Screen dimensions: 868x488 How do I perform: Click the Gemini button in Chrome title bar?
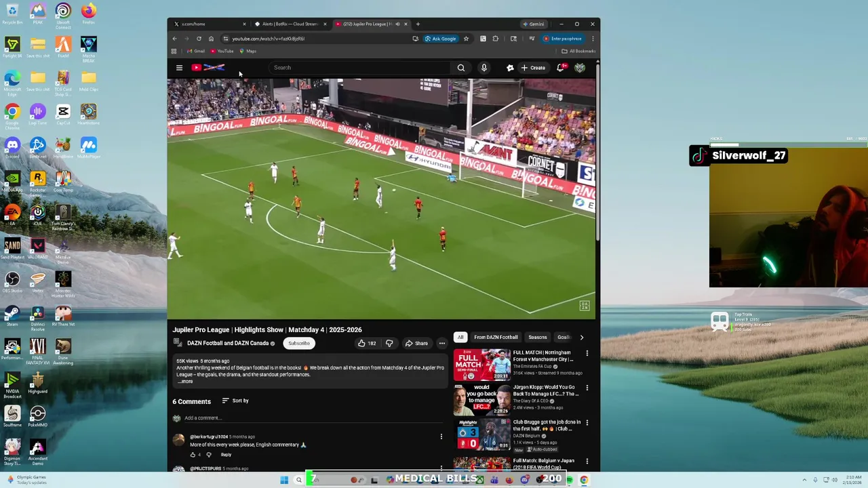[533, 24]
